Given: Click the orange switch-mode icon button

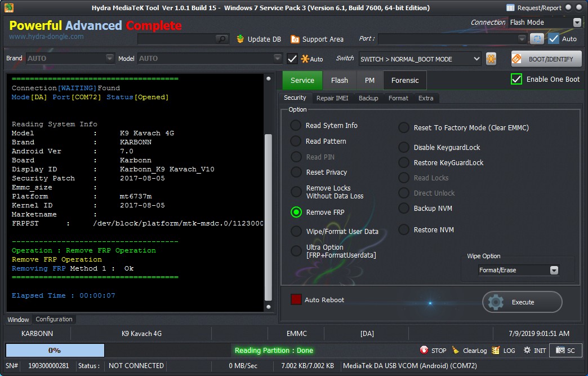Looking at the screenshot, I should click(x=491, y=59).
